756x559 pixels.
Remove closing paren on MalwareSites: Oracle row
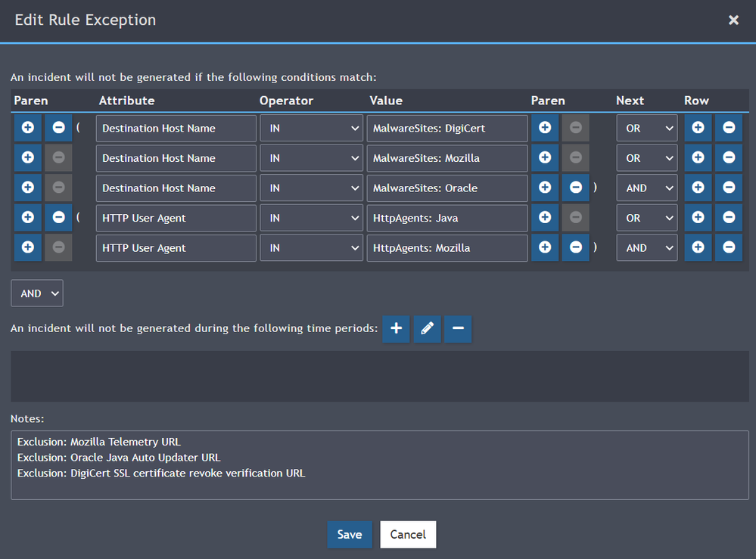pos(575,188)
